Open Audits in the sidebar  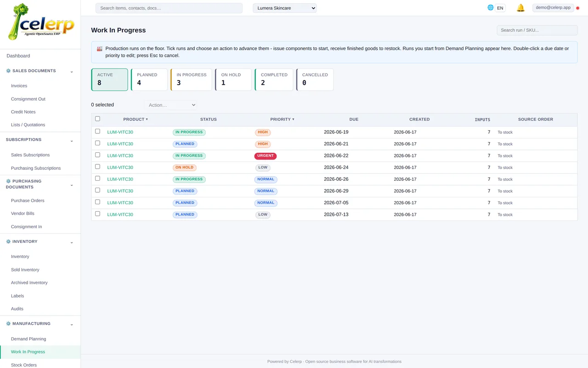(x=17, y=309)
